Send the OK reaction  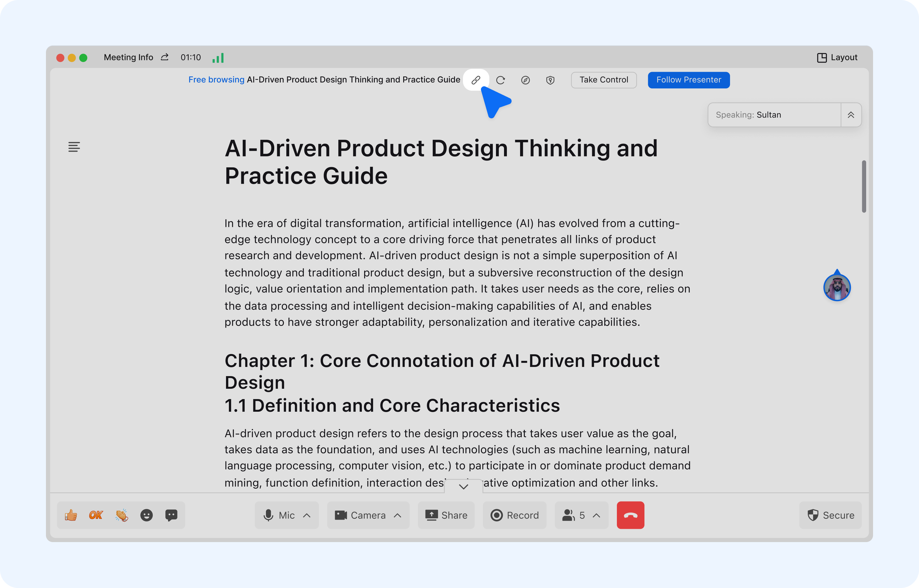point(96,515)
